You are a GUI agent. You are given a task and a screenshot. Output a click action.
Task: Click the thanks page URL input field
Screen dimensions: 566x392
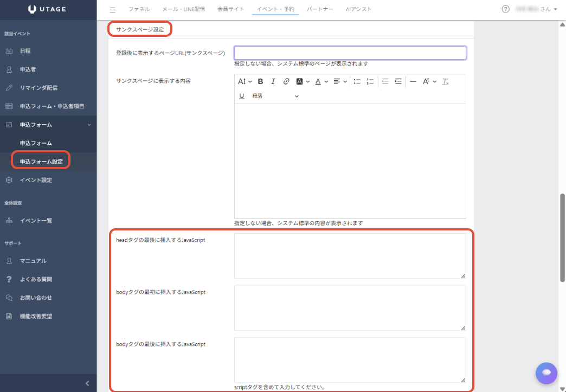click(350, 53)
